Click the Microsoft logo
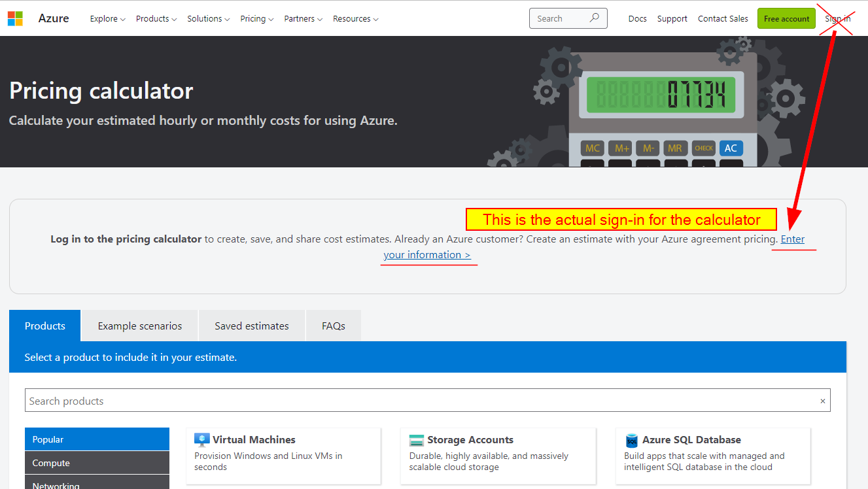The width and height of the screenshot is (868, 489). point(15,18)
